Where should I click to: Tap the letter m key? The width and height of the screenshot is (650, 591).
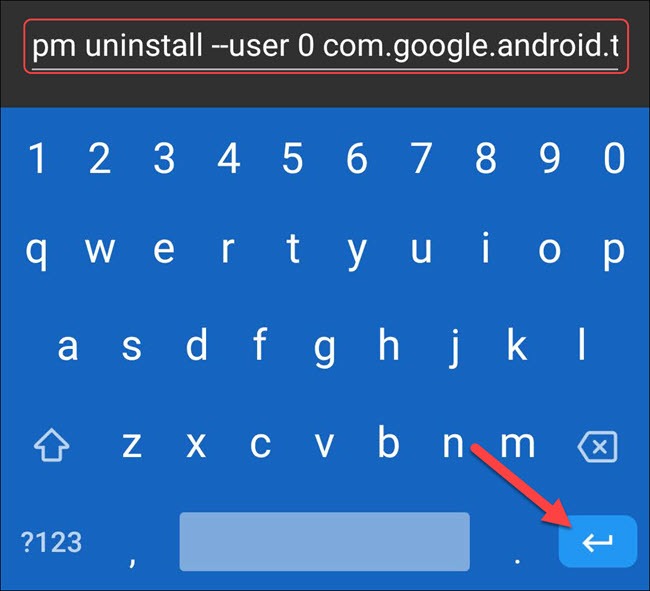[518, 444]
